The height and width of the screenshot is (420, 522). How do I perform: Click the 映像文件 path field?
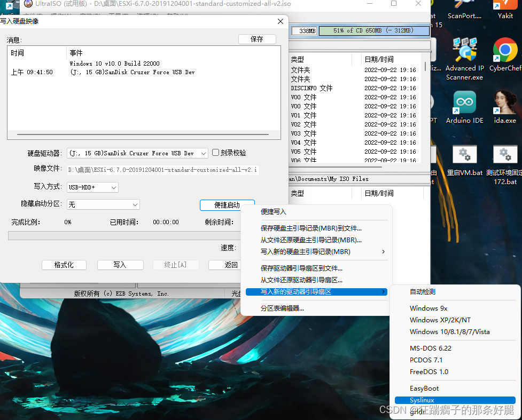coord(163,170)
